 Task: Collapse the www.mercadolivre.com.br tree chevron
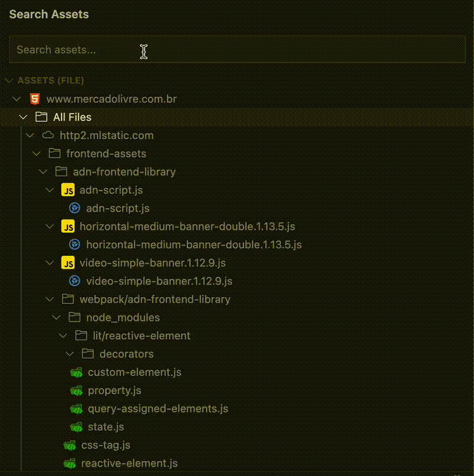pyautogui.click(x=17, y=99)
